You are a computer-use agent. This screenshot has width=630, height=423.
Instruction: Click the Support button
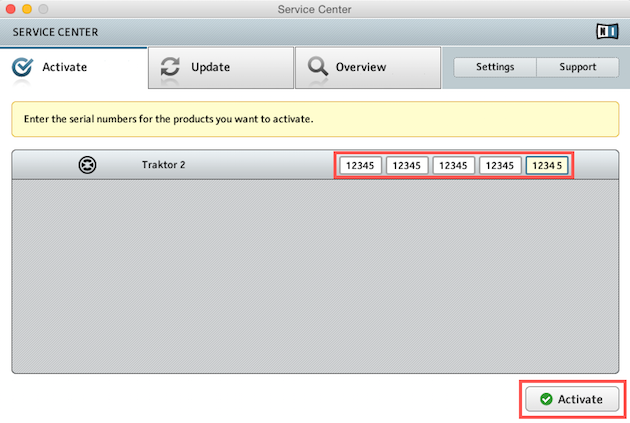(x=578, y=67)
